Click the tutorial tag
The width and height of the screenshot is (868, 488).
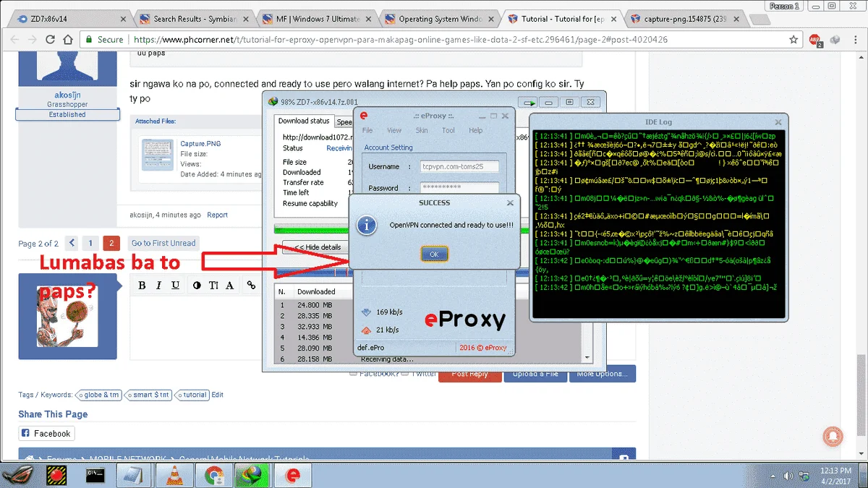(x=191, y=395)
